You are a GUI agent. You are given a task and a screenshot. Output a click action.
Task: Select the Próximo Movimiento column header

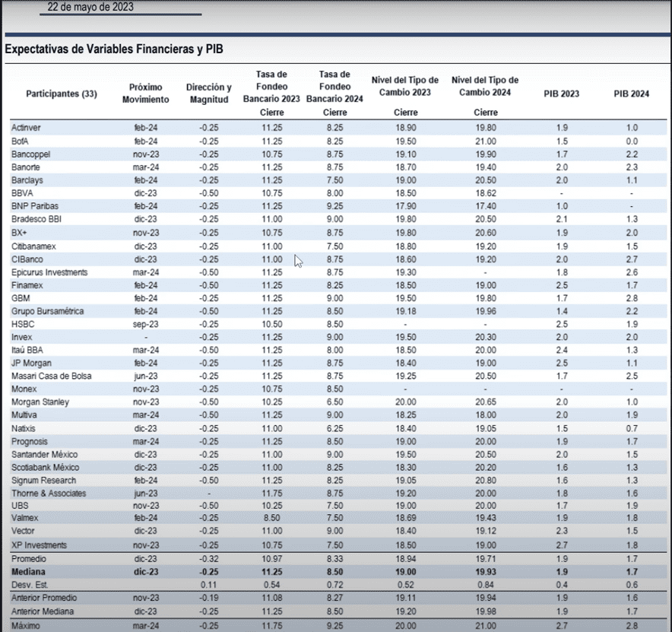click(145, 94)
